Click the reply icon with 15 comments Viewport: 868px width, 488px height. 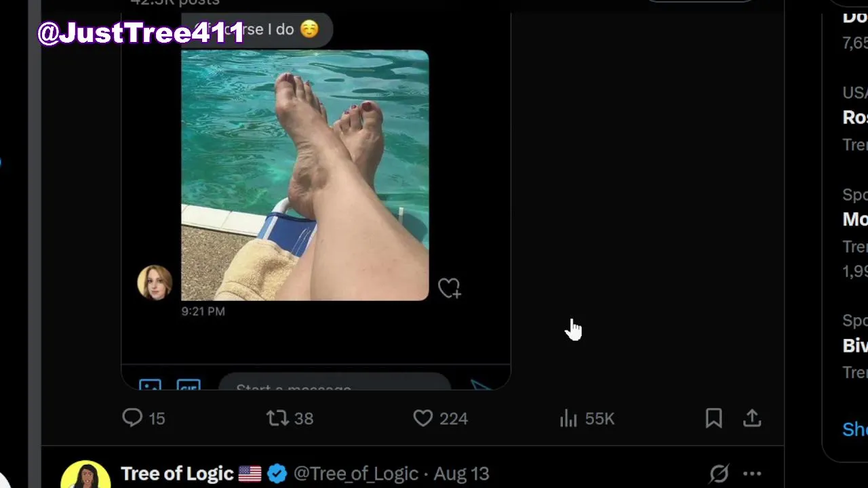(132, 418)
